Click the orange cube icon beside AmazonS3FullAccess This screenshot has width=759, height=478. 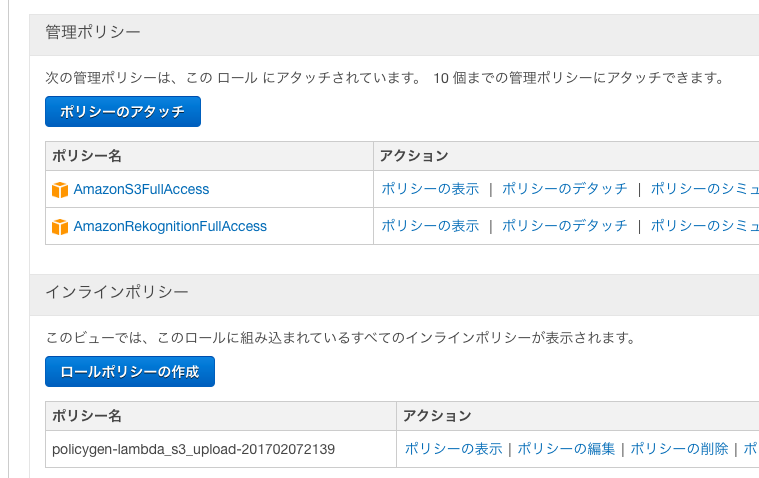point(60,189)
